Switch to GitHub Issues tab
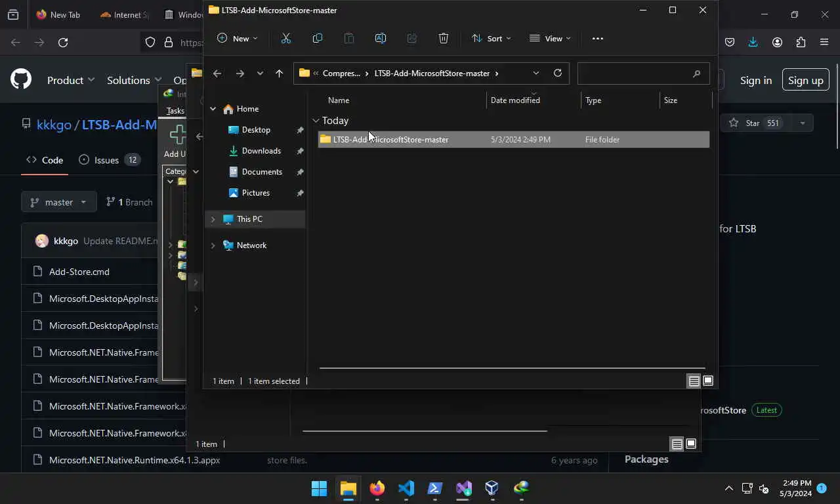This screenshot has width=840, height=504. [x=109, y=160]
